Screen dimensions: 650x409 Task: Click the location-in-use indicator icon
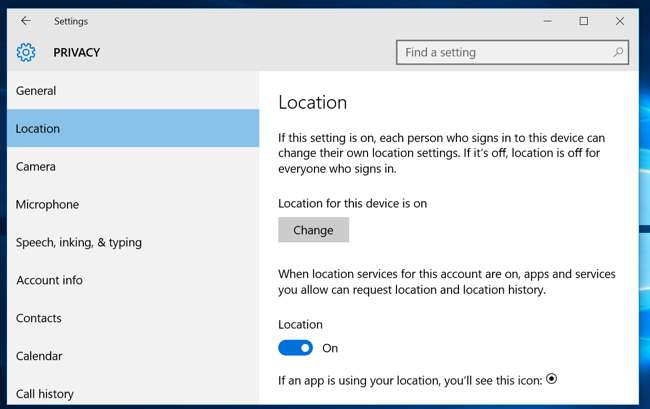click(551, 379)
